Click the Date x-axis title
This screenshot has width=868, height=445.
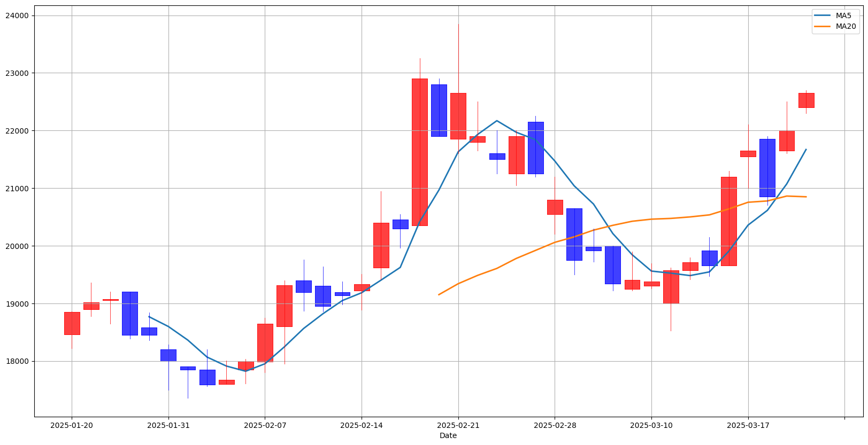point(448,435)
